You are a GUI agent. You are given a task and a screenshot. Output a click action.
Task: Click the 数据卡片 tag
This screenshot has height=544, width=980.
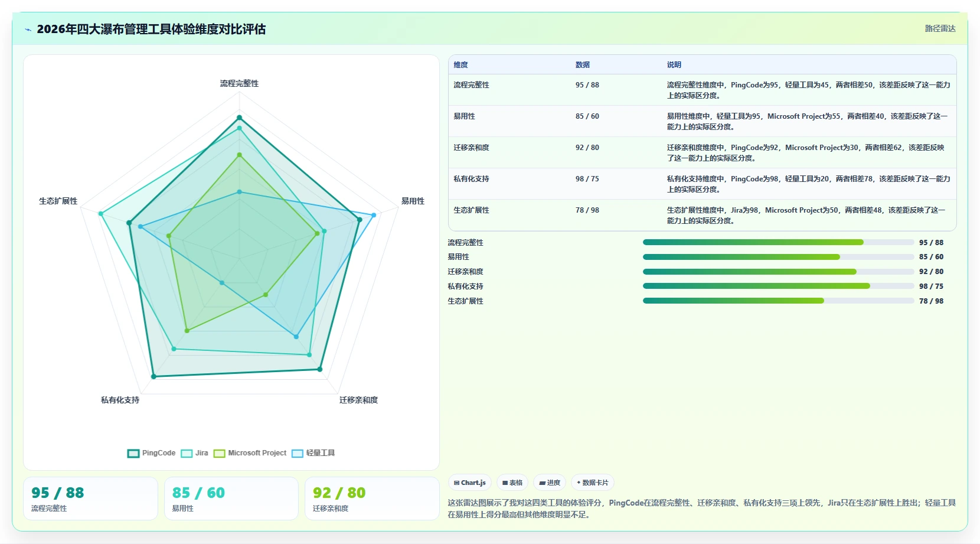point(593,483)
